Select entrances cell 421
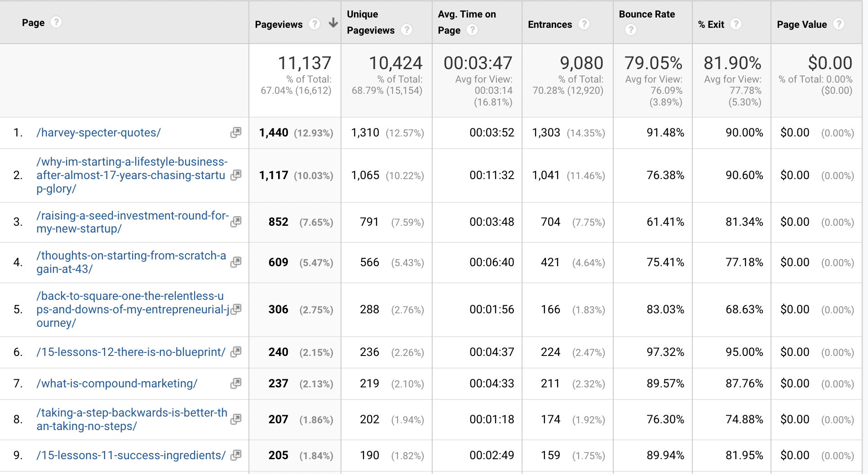Screen dimensions: 868x474 pos(550,262)
